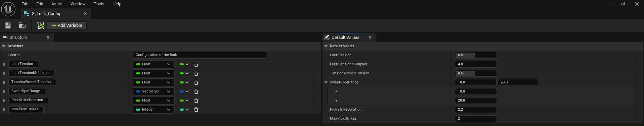This screenshot has height=126, width=644.
Task: Edit PickStrikeDuration default value 2.2
Action: click(476, 110)
